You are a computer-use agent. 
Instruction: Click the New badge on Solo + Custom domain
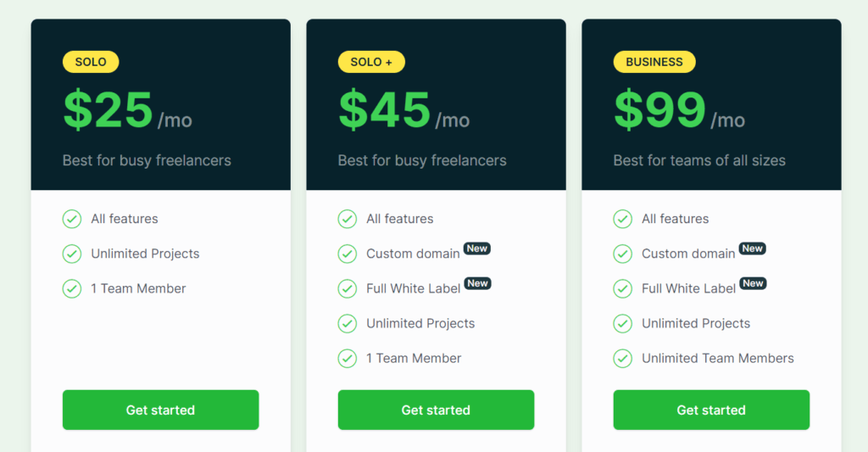477,248
